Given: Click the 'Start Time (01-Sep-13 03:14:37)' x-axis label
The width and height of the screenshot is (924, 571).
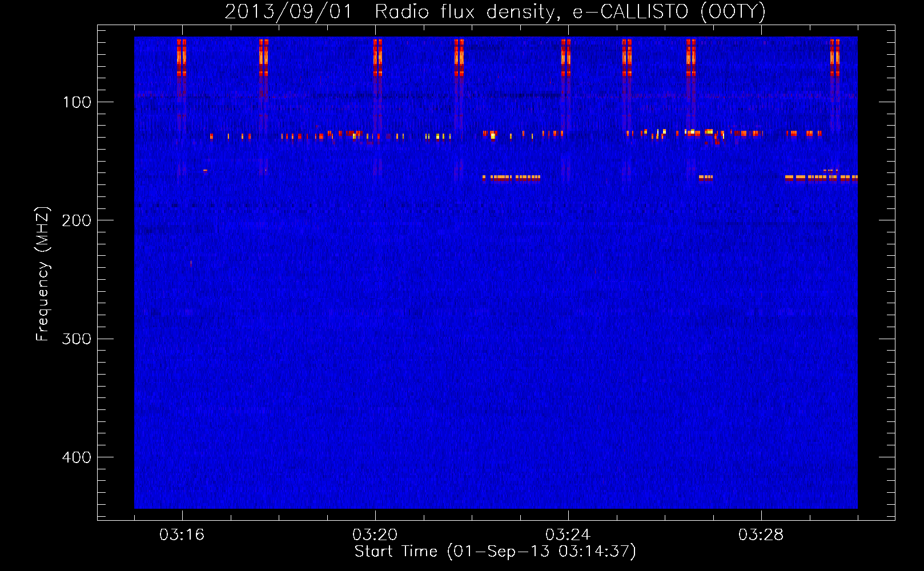Looking at the screenshot, I should pos(495,552).
